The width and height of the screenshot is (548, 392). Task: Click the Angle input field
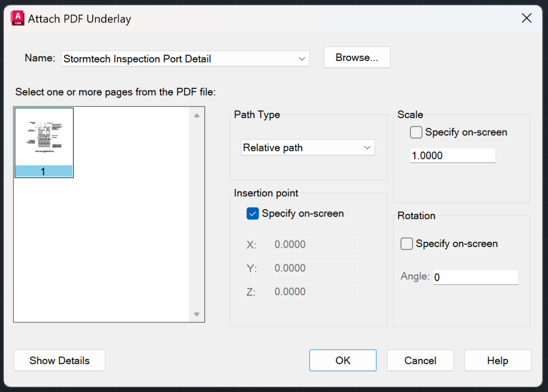click(x=475, y=277)
